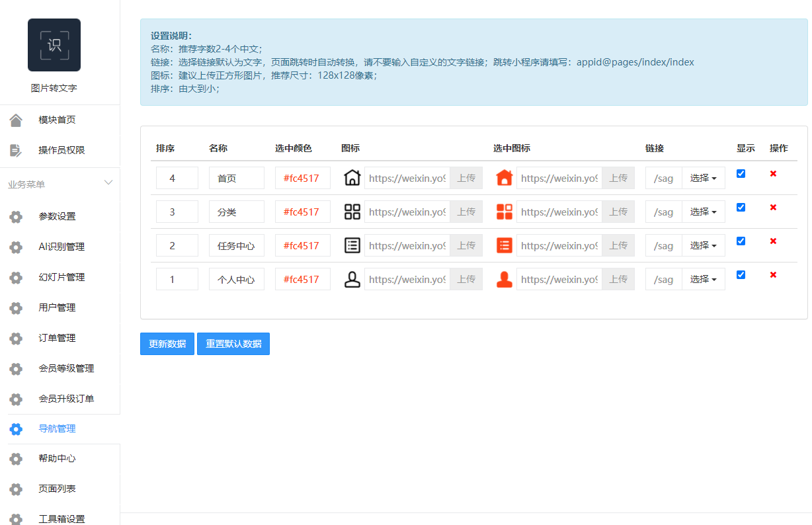
Task: Click 上传 for the 首页 icon
Action: point(466,178)
